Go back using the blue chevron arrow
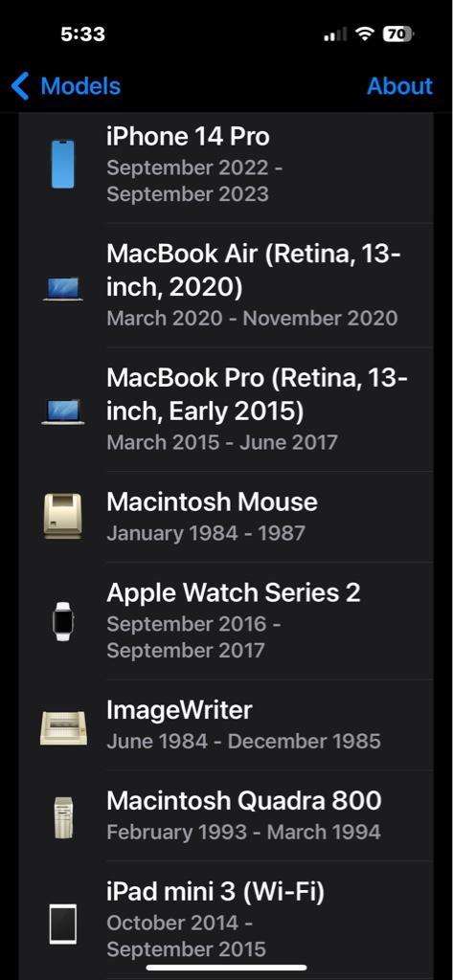This screenshot has width=453, height=980. point(21,85)
